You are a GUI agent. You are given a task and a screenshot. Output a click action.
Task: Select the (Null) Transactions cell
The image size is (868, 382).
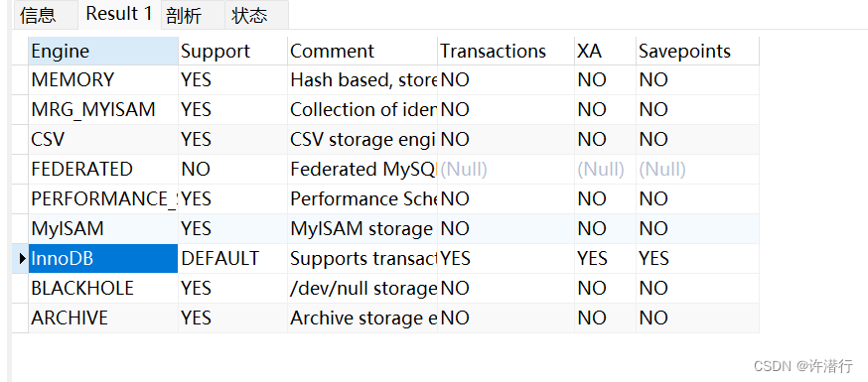(506, 169)
